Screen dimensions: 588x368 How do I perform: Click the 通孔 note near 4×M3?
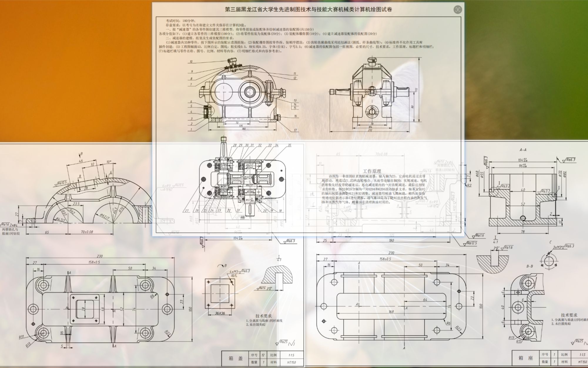234,276
